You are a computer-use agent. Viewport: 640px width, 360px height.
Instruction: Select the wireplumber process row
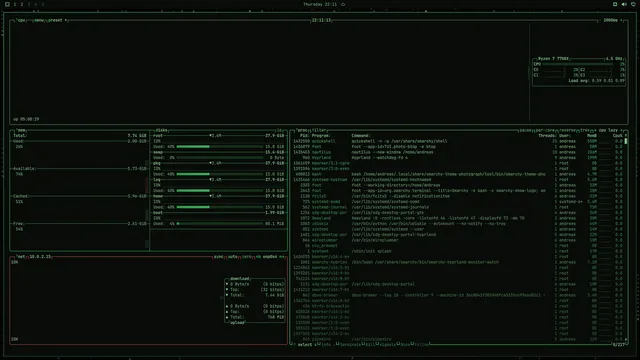coord(458,240)
